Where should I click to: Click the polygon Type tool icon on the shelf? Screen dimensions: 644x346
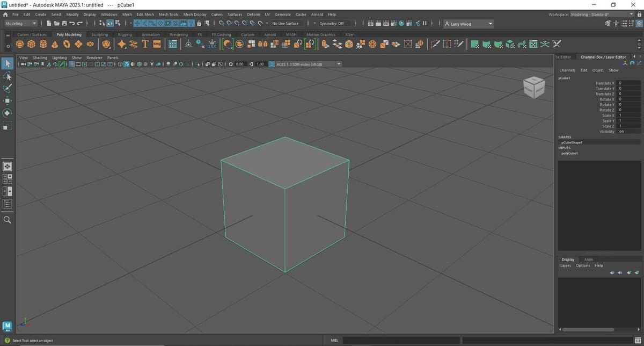145,44
